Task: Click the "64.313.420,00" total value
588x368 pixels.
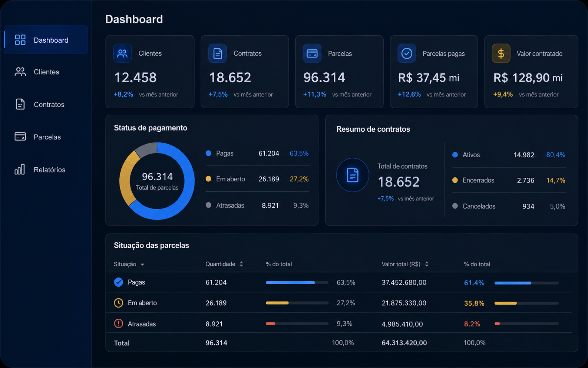Action: click(404, 343)
